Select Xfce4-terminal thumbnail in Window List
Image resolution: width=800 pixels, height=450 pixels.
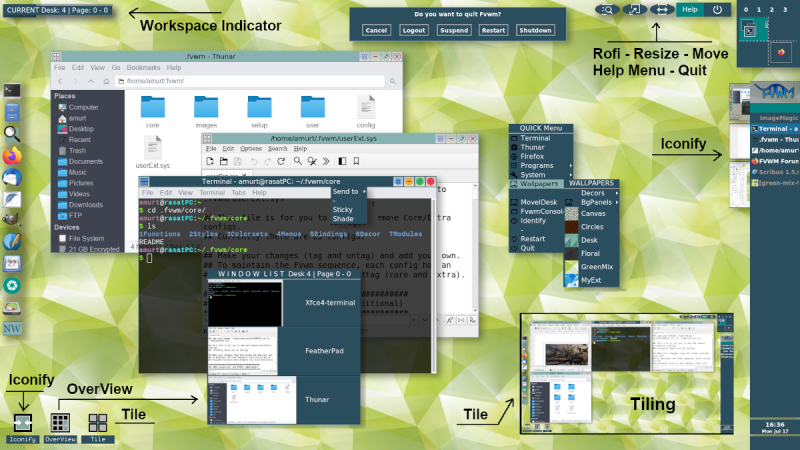point(244,303)
